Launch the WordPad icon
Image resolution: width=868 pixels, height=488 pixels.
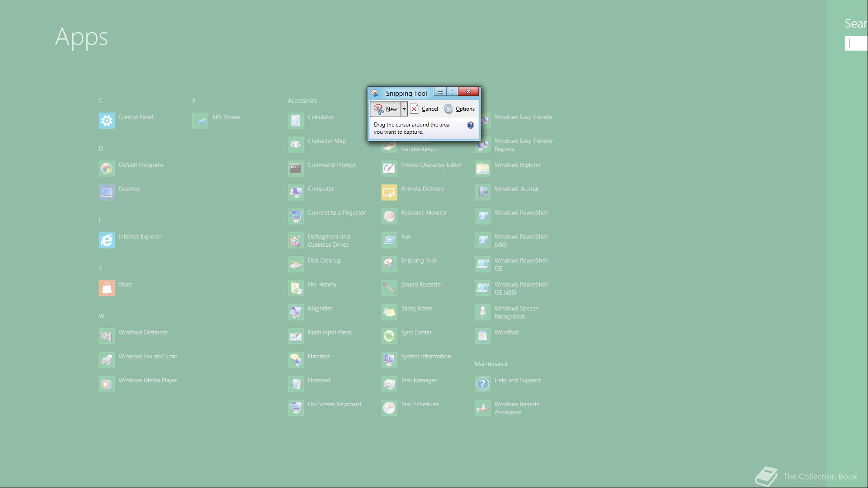point(483,336)
